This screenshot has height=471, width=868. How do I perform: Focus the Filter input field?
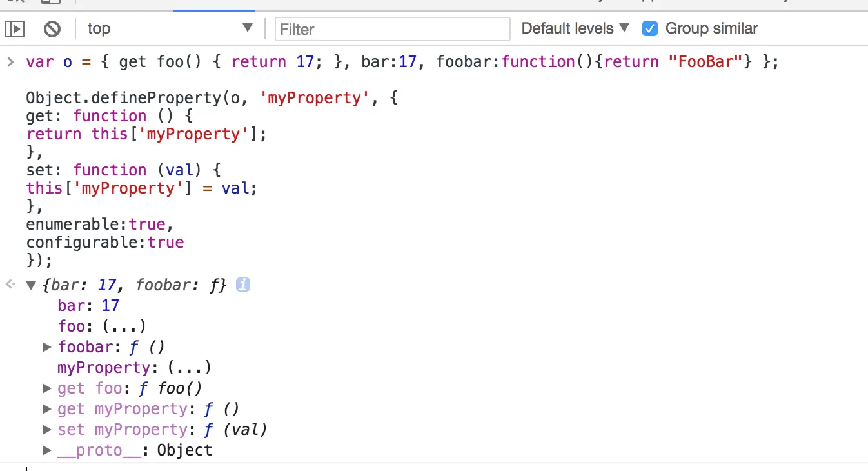[393, 29]
